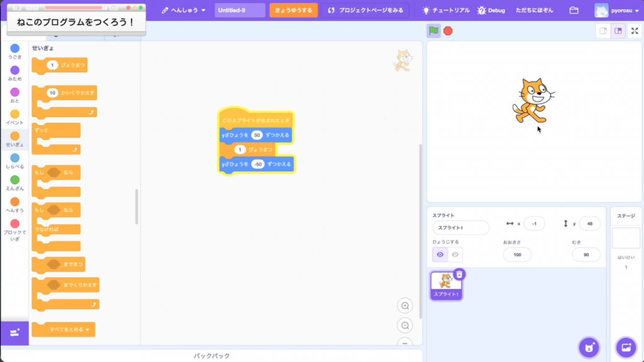Image resolution: width=644 pixels, height=362 pixels.
Task: Click the きょうゆうする button
Action: tap(293, 11)
